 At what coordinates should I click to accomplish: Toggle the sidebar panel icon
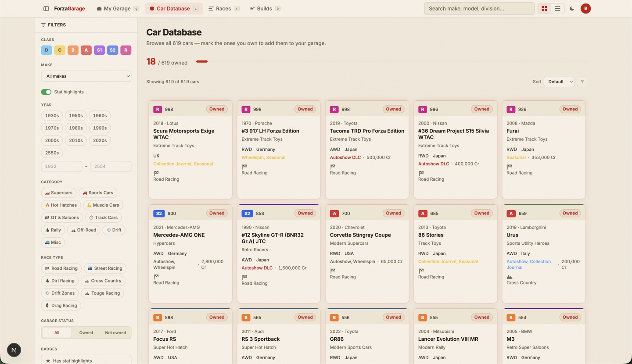(46, 8)
